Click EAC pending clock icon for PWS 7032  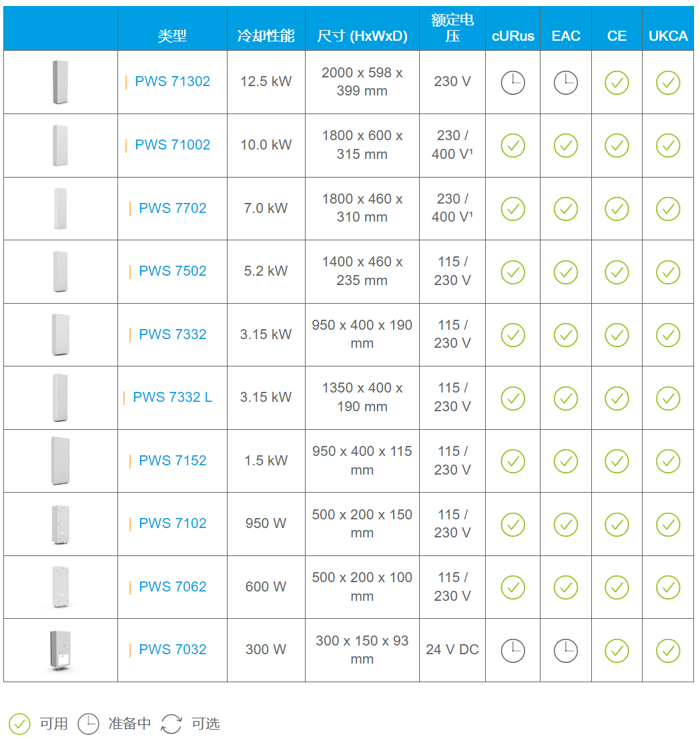click(565, 650)
